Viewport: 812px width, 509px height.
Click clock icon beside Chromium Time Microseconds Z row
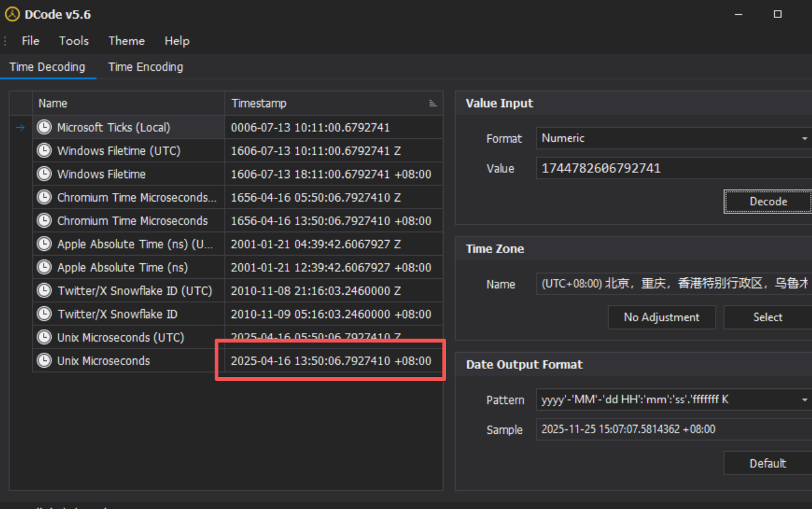point(44,197)
